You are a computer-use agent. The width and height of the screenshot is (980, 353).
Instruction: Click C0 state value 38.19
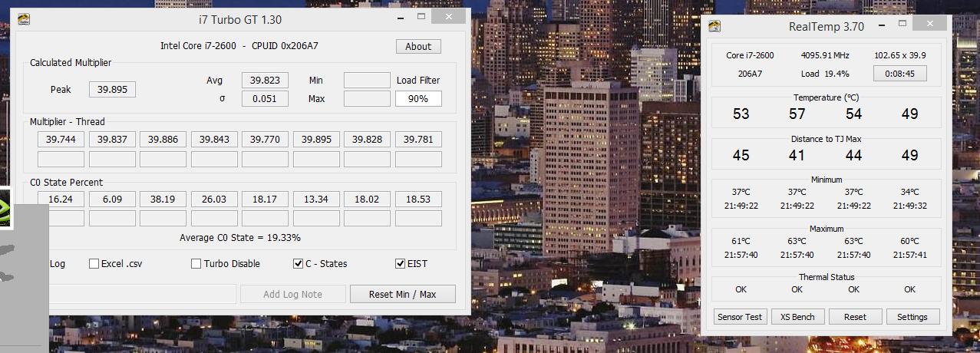point(163,199)
